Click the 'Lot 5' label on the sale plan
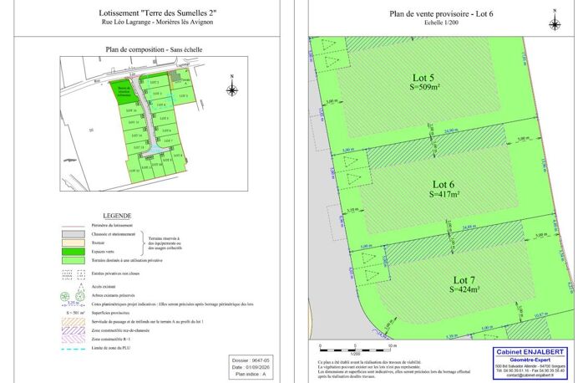This screenshot has width=588, height=383. pos(423,78)
